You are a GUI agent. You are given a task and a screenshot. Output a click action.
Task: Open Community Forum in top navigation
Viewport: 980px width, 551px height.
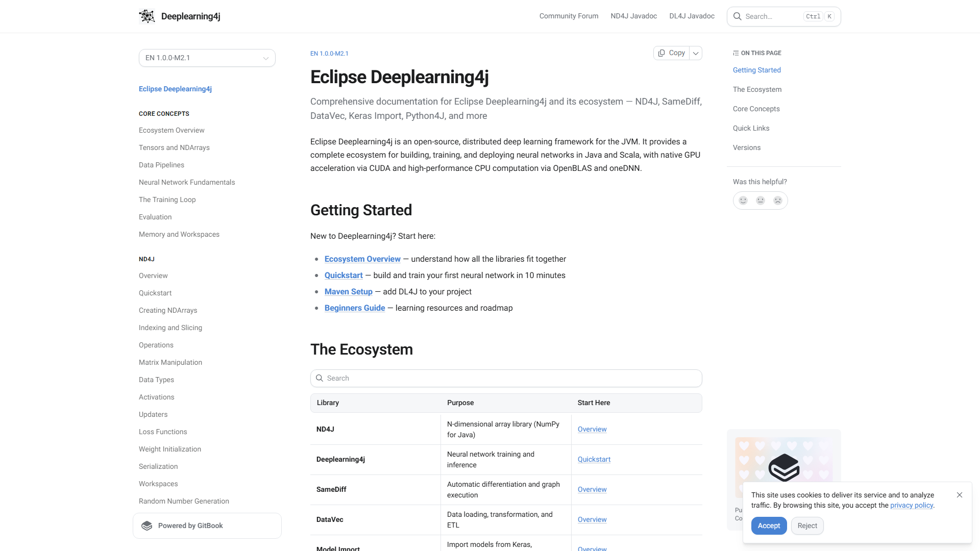click(x=569, y=16)
